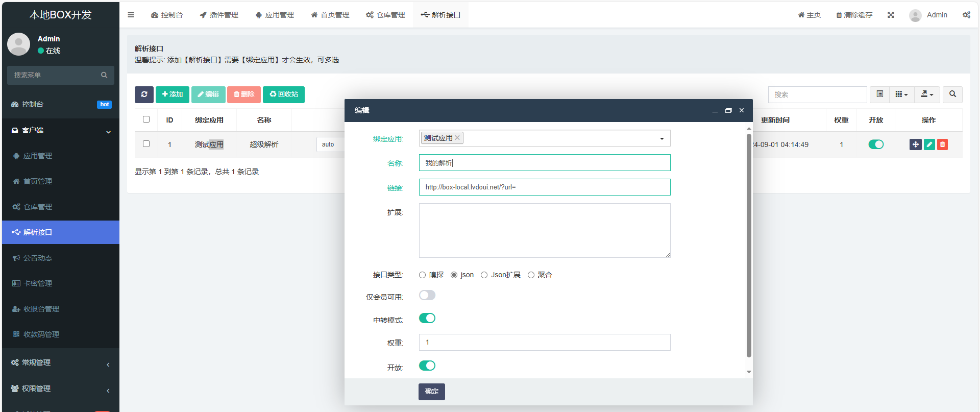Viewport: 980px width, 412px height.
Task: Open 卡密管理 in the sidebar
Action: (x=61, y=283)
